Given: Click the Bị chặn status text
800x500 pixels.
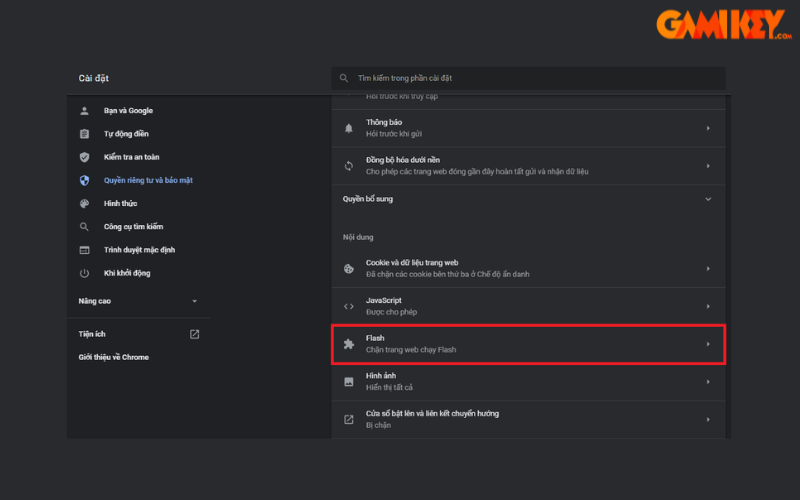Looking at the screenshot, I should [378, 426].
